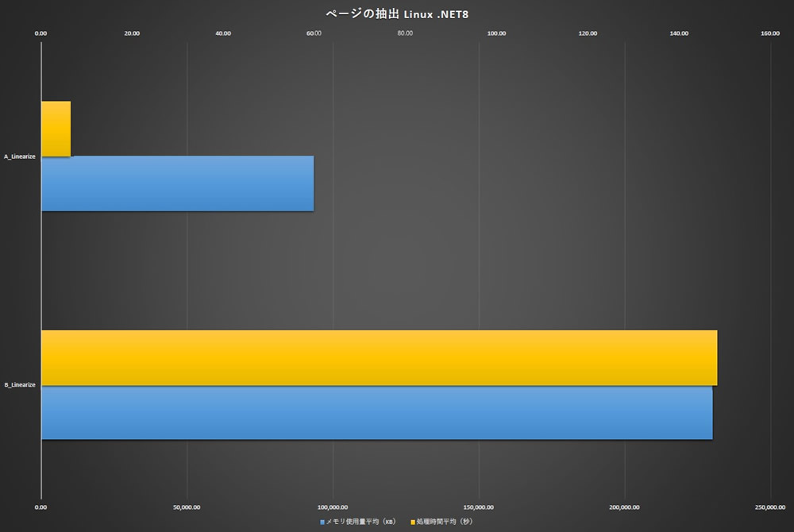Screen dimensions: 794x532
Task: Select the long yellow bar for B_Linearize
Action: [x=379, y=357]
